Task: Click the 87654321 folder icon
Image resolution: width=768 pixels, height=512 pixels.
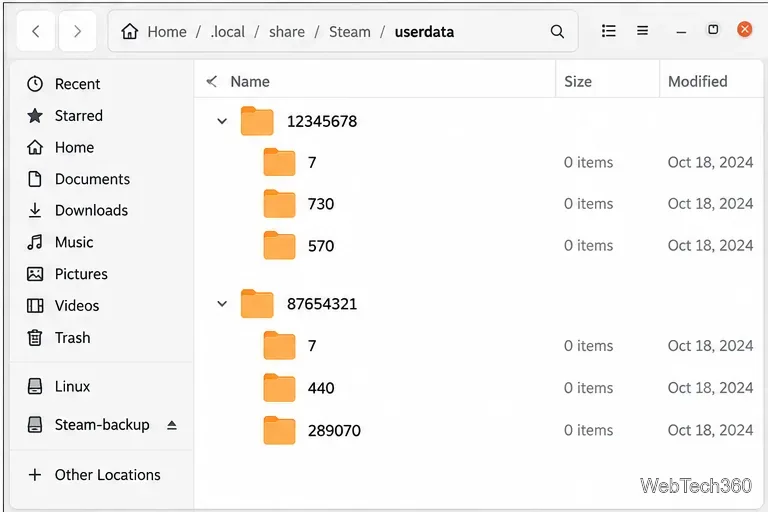Action: (257, 303)
